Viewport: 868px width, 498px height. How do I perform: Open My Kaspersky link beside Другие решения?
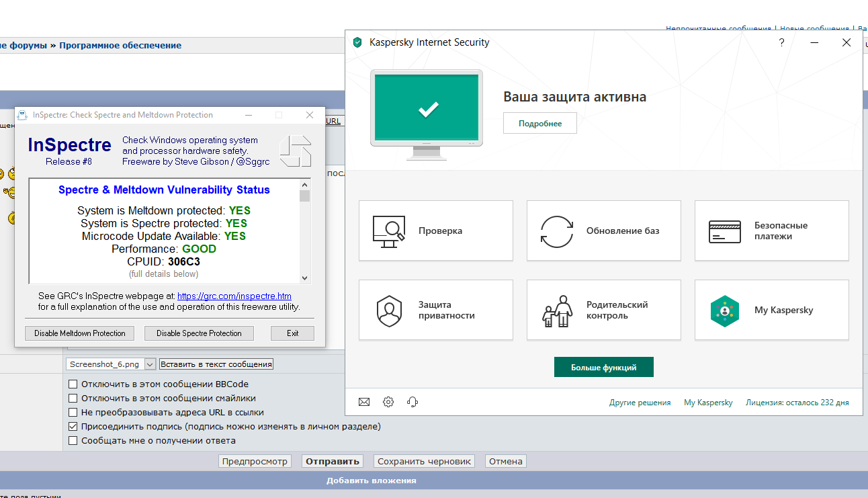708,403
